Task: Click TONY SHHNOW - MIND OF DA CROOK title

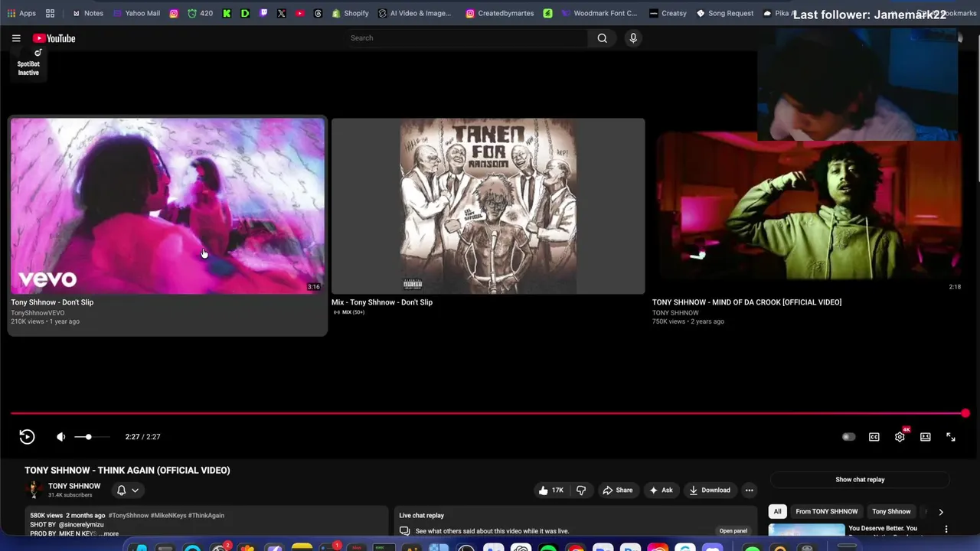Action: click(x=746, y=302)
